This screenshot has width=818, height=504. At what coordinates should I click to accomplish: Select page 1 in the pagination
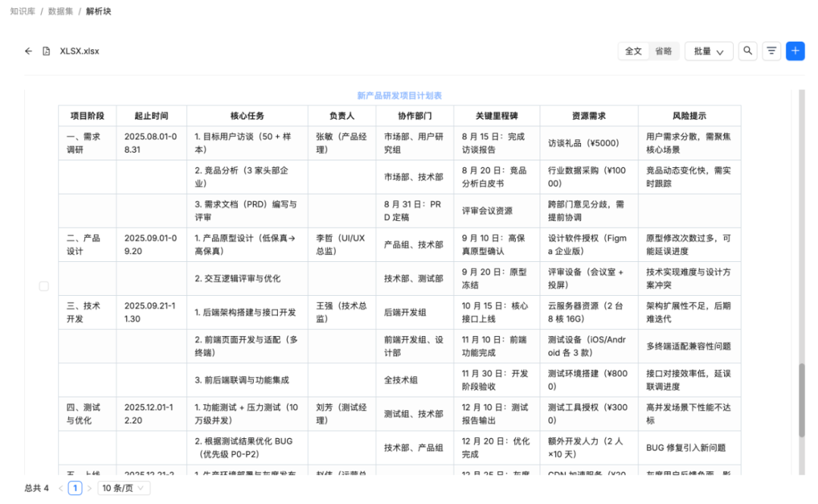coord(75,488)
